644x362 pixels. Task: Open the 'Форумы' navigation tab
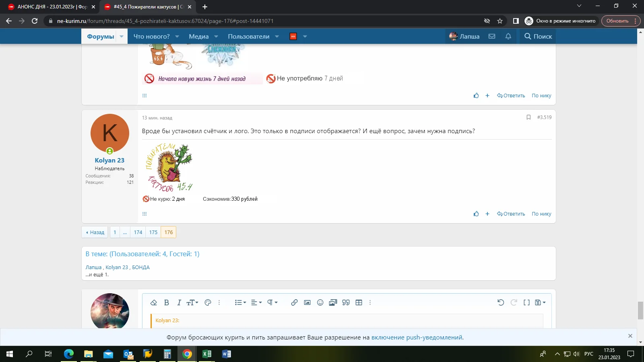point(101,36)
